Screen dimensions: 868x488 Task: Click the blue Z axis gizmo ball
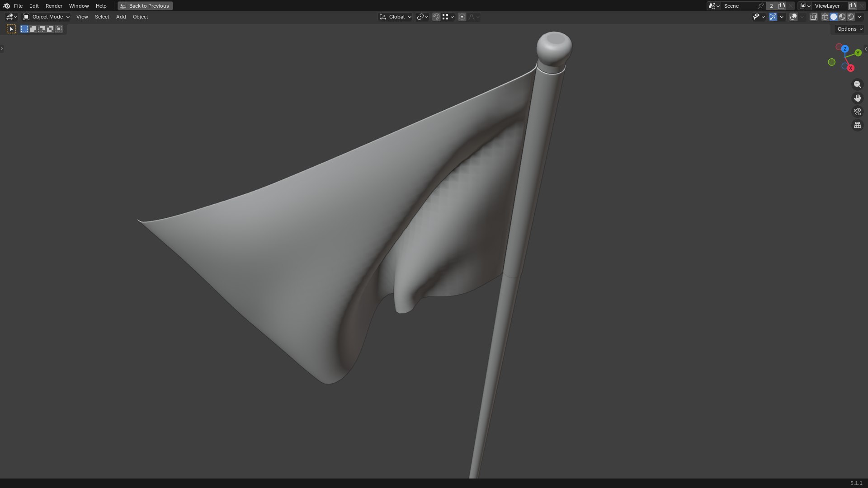[x=845, y=49]
